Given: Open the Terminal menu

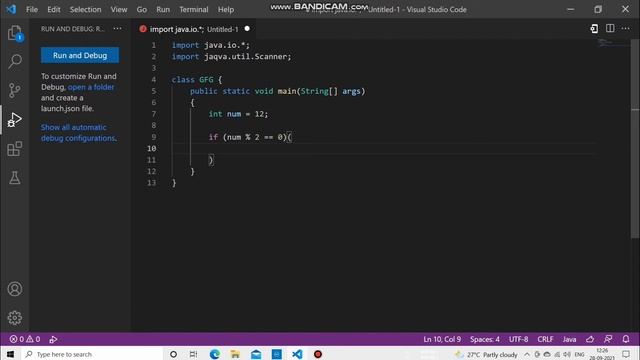Looking at the screenshot, I should tap(193, 9).
